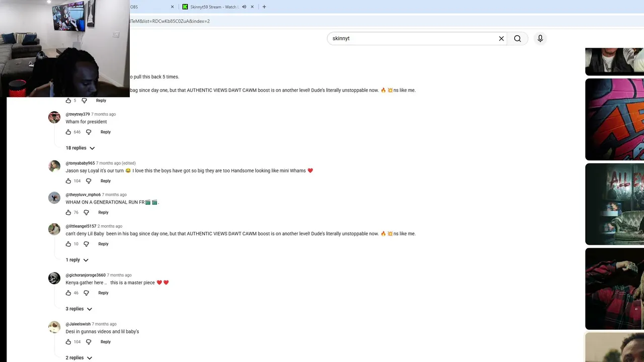Clear the search box with the X icon

[x=501, y=39]
